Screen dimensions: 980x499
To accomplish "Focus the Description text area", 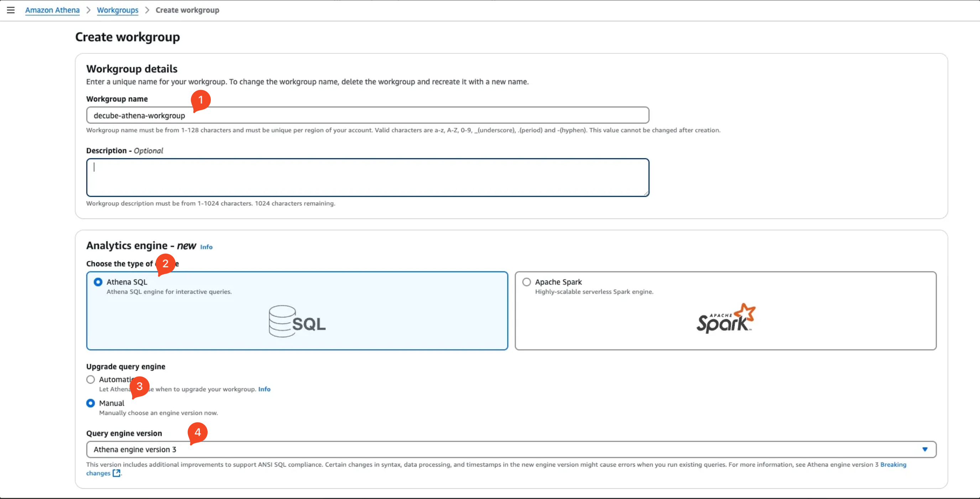I will [367, 177].
